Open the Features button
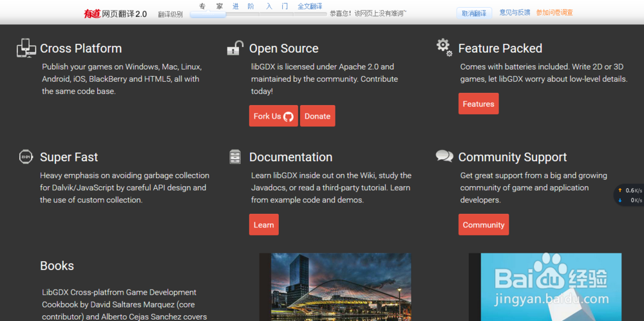The height and width of the screenshot is (321, 644). click(478, 104)
